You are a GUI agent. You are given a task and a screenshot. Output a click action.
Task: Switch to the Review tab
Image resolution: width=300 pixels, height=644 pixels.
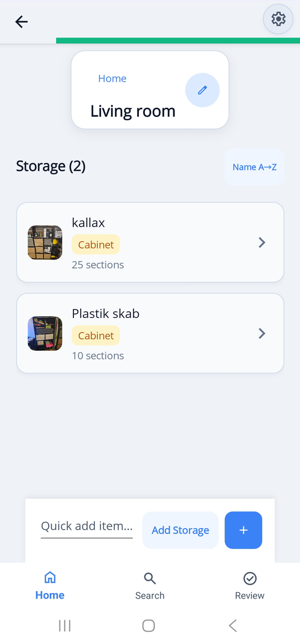[250, 586]
